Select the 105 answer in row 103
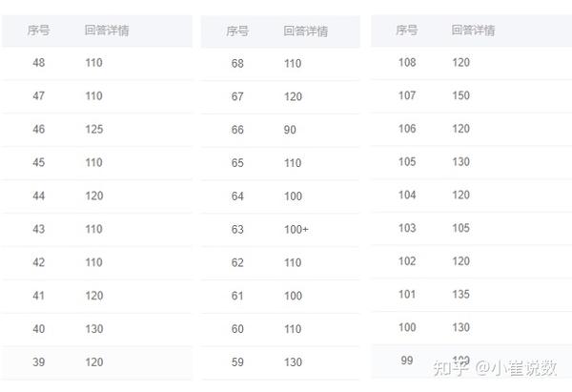The width and height of the screenshot is (572, 392). 460,228
